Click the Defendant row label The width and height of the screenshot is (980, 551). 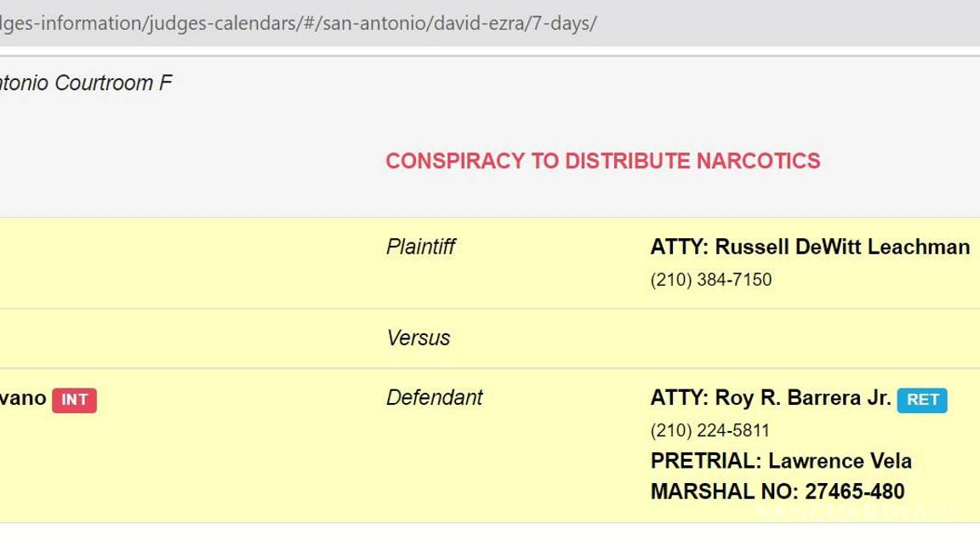(x=434, y=397)
